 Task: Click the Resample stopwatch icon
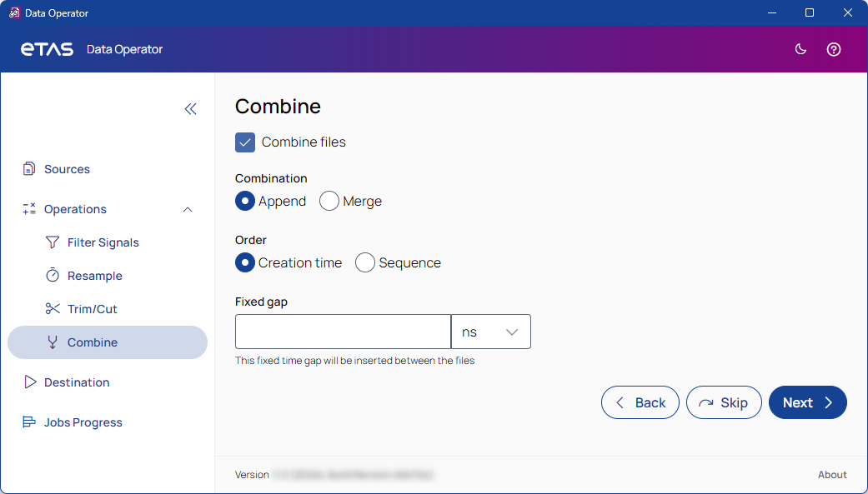coord(53,276)
